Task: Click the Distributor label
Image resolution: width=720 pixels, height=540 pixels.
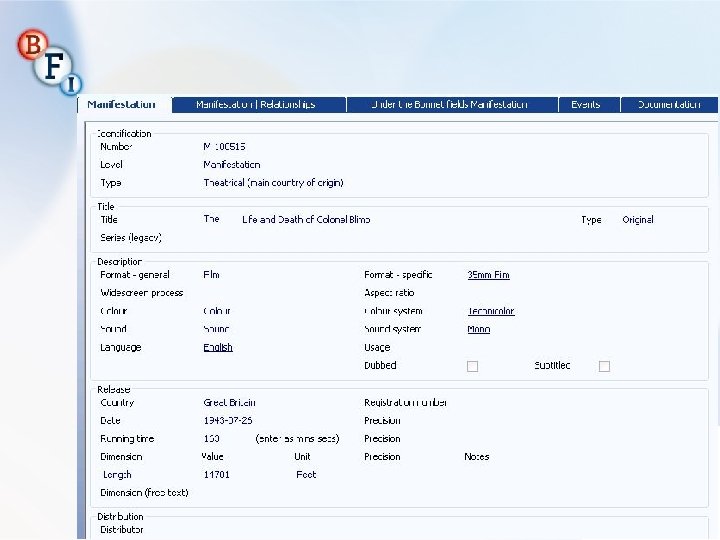Action: coord(122,529)
